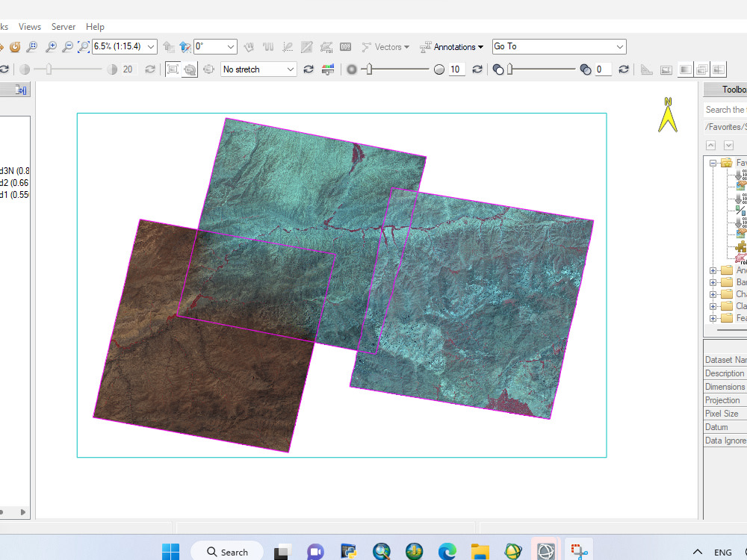Image resolution: width=747 pixels, height=560 pixels.
Task: Expand the Toolbox folder starting 'Ba'
Action: click(713, 282)
